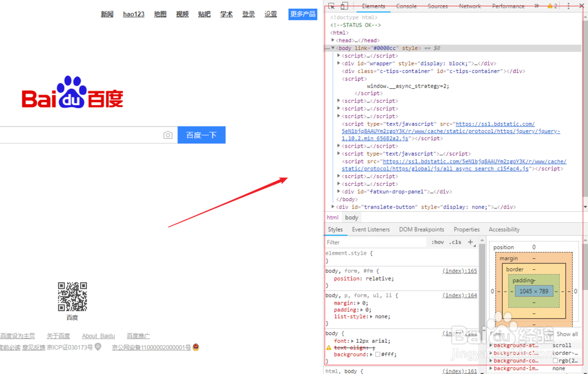This screenshot has height=374, width=588.
Task: Open the hao123 link
Action: point(133,14)
